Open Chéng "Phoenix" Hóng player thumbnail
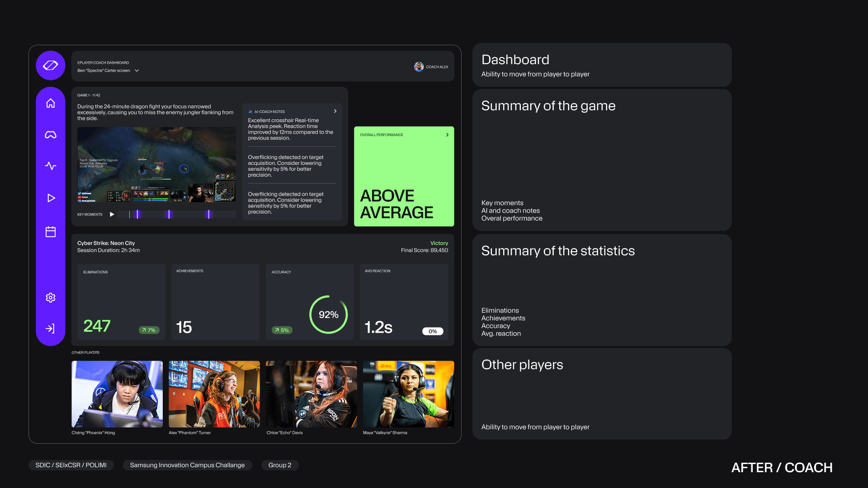The height and width of the screenshot is (488, 868). tap(117, 394)
